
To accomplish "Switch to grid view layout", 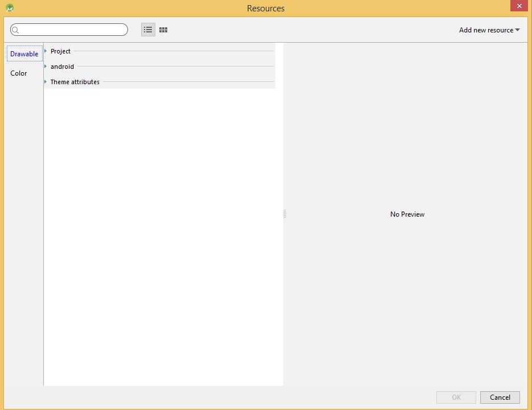I will pos(163,30).
